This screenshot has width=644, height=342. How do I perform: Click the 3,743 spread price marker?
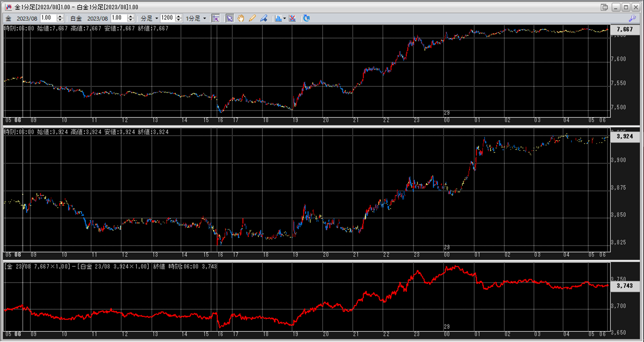[x=625, y=286]
